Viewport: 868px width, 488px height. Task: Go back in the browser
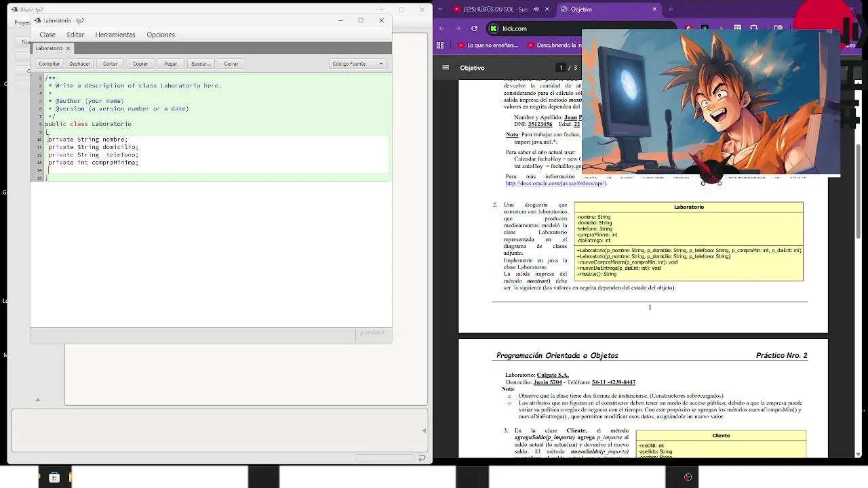coord(442,28)
